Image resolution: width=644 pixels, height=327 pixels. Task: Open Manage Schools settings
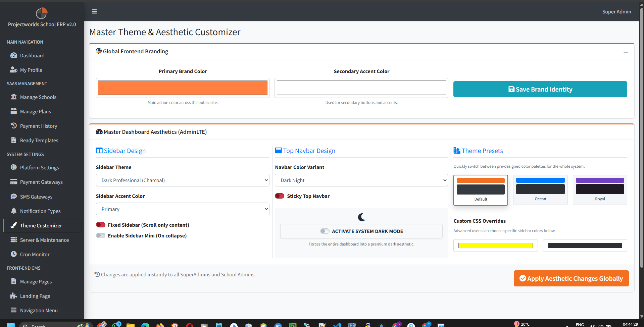[38, 97]
